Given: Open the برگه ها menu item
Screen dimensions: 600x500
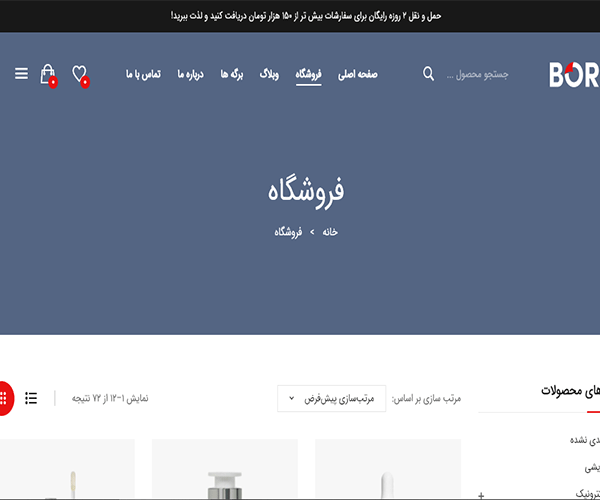Looking at the screenshot, I should pos(231,75).
